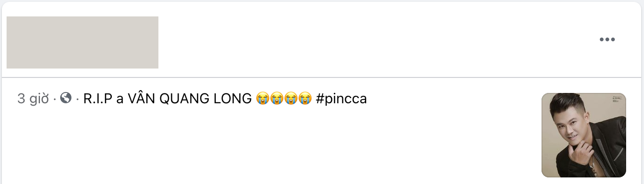Click the first crying emoji
Screen dimensions: 644x184
pyautogui.click(x=263, y=99)
